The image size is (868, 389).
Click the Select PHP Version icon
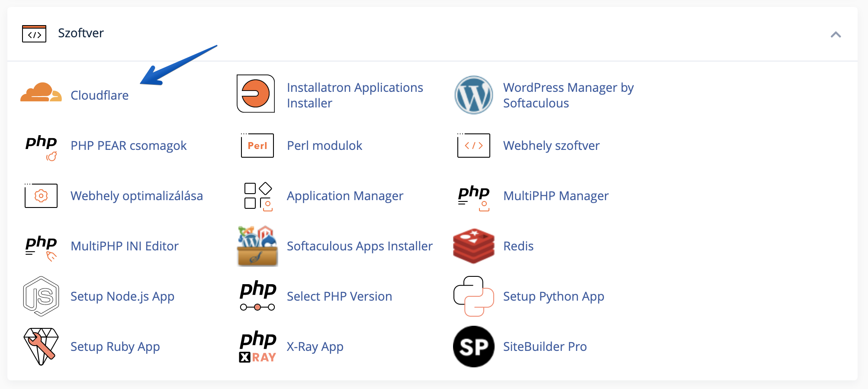[x=258, y=296]
